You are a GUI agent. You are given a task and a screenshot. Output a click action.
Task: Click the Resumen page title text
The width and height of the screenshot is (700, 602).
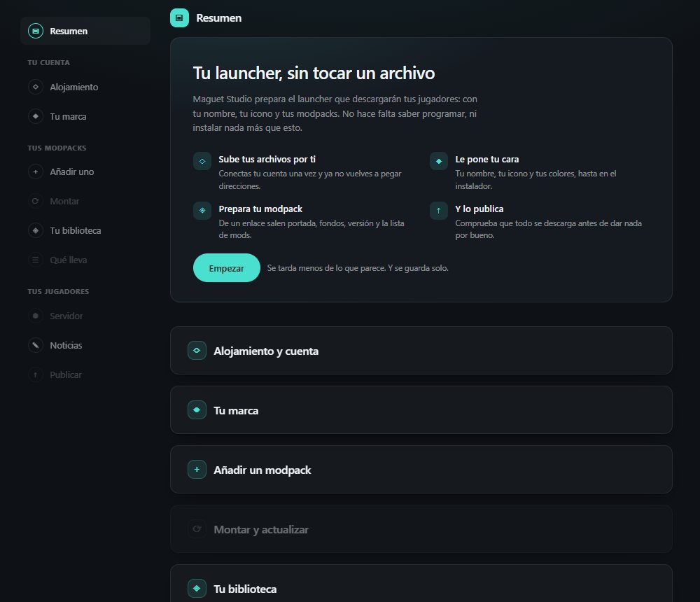(218, 18)
